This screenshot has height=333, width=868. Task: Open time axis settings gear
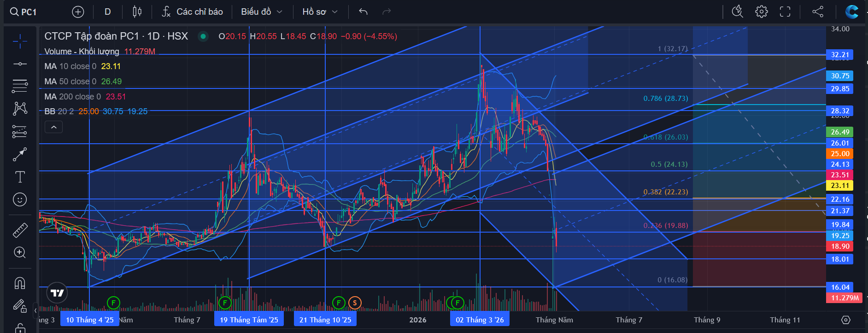pos(846,320)
